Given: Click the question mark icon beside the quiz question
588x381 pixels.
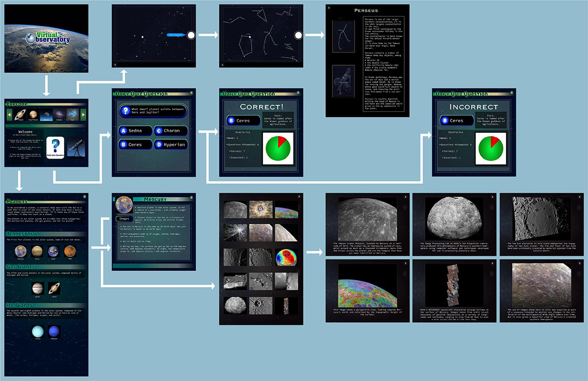Looking at the screenshot, I should pos(126,110).
